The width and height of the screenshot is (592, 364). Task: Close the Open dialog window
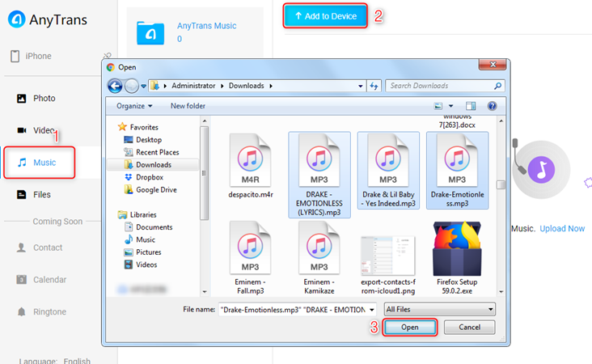493,65
